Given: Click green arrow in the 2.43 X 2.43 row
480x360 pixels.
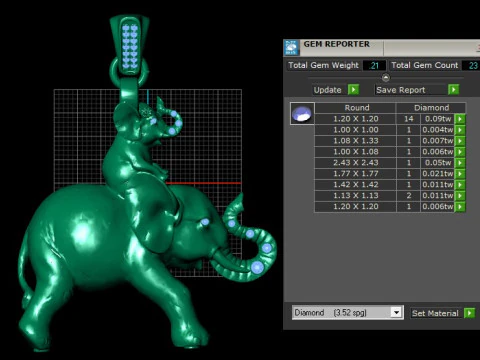Looking at the screenshot, I should coord(460,163).
